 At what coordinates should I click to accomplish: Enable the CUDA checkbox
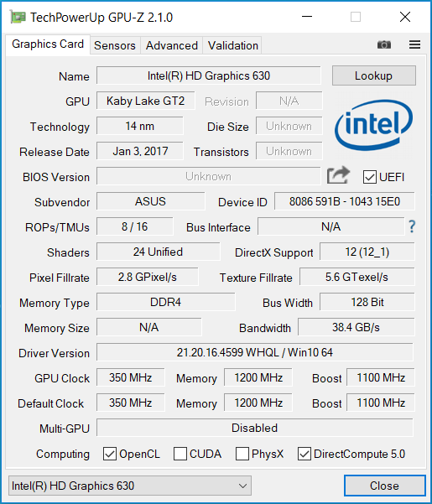click(x=180, y=454)
